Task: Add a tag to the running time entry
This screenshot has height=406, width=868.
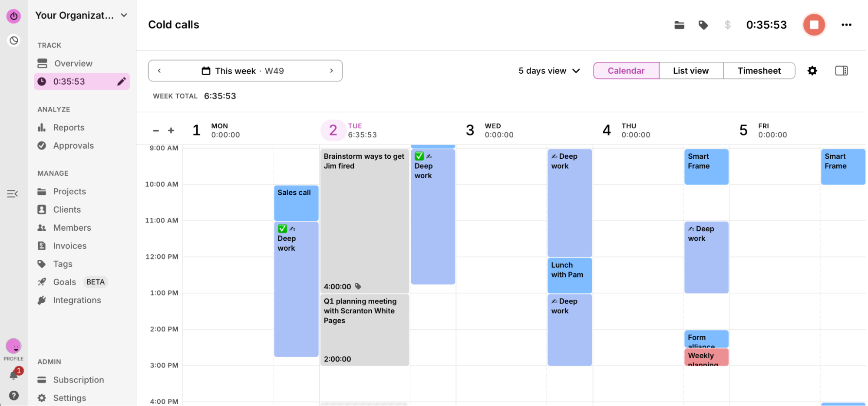Action: [x=703, y=25]
